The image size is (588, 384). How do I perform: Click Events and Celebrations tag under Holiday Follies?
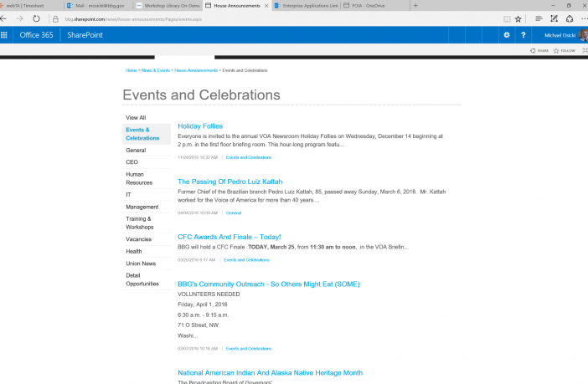(x=249, y=157)
